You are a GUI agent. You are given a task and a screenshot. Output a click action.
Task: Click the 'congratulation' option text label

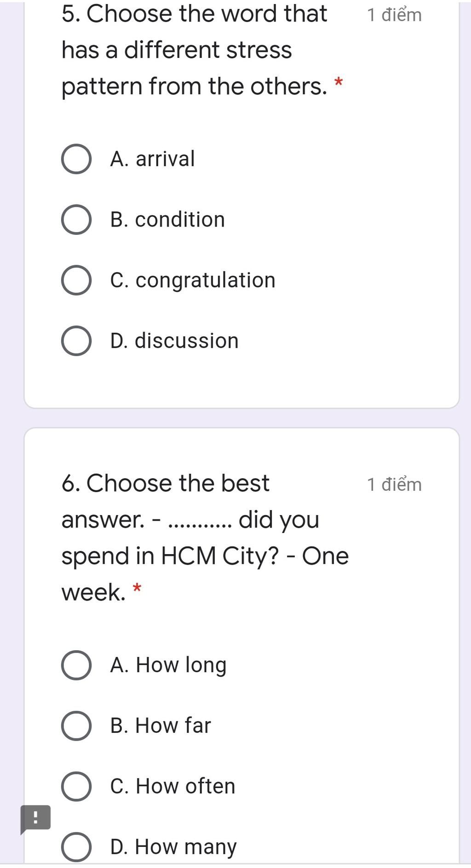[x=193, y=280]
